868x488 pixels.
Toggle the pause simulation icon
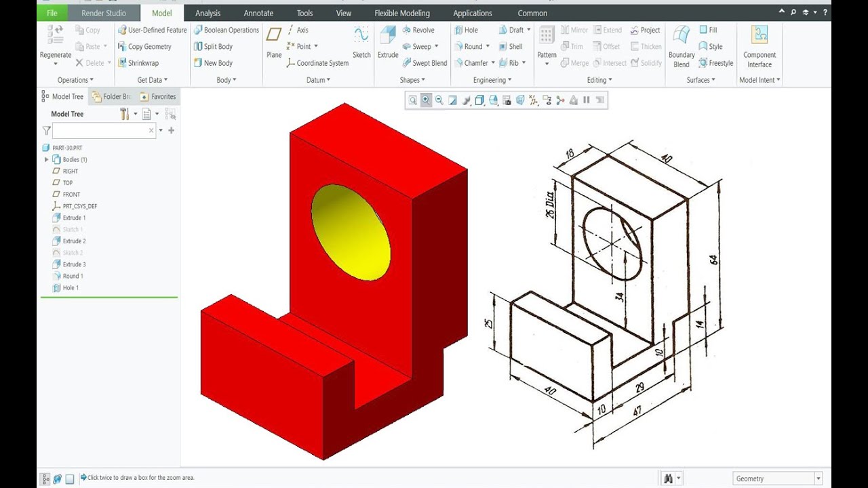tap(587, 100)
